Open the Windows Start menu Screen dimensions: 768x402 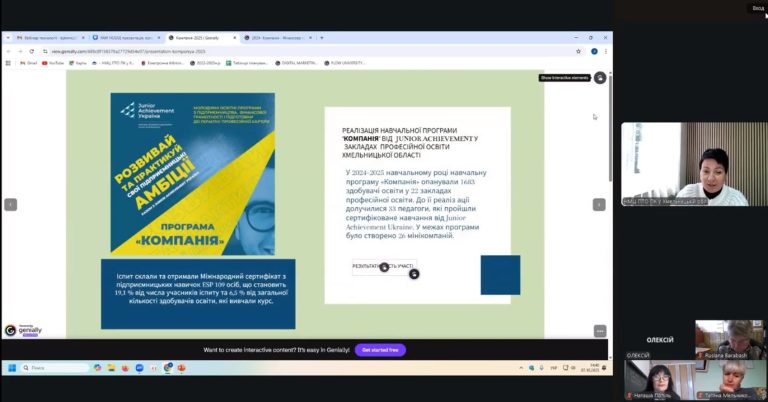click(x=13, y=368)
